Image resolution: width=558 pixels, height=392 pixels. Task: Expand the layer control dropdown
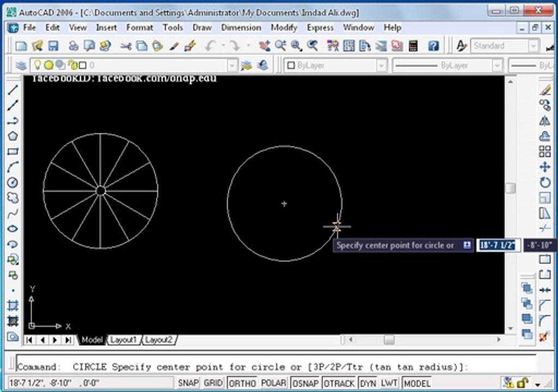click(x=232, y=65)
